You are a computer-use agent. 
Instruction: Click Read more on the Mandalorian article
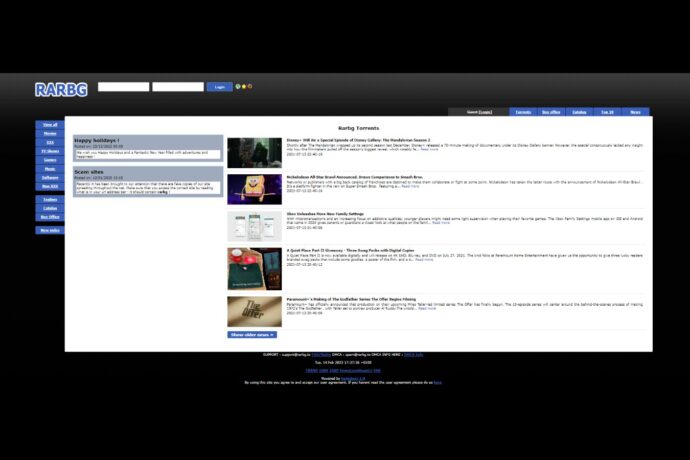[x=429, y=150]
